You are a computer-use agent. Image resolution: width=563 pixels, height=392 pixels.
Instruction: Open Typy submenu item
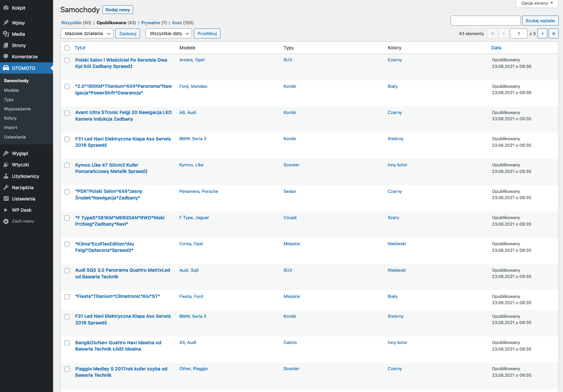point(9,99)
